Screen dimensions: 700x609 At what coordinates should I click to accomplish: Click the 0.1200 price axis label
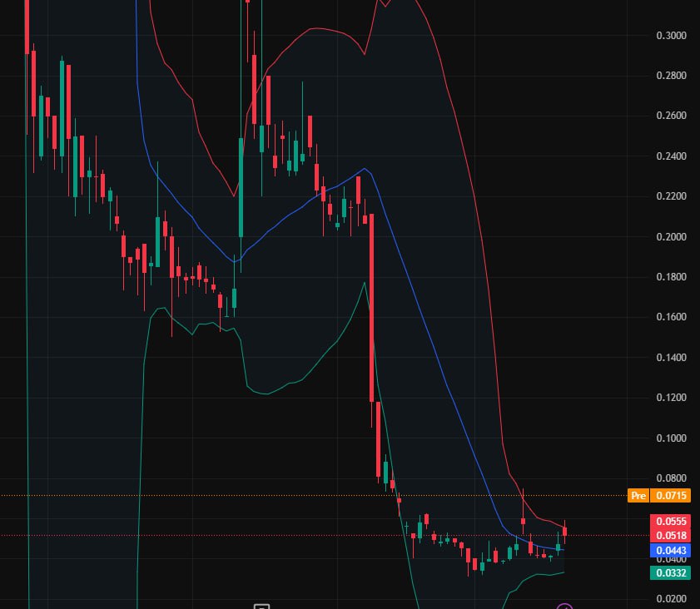point(671,398)
